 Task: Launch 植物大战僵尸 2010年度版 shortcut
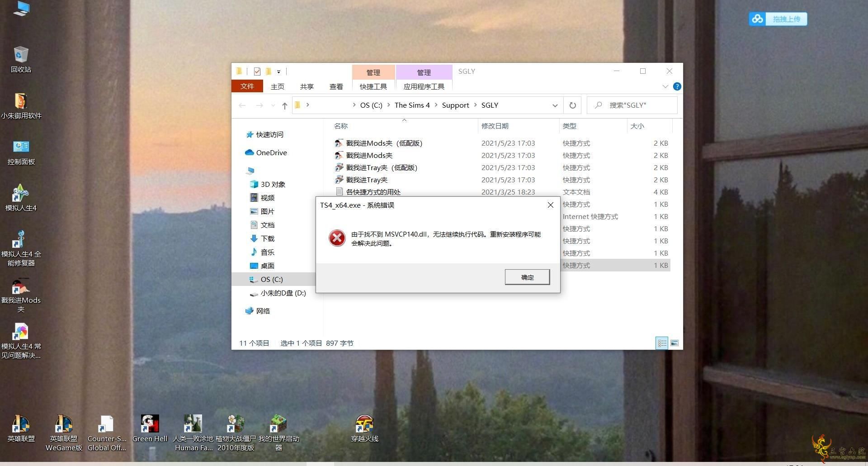[x=236, y=433]
